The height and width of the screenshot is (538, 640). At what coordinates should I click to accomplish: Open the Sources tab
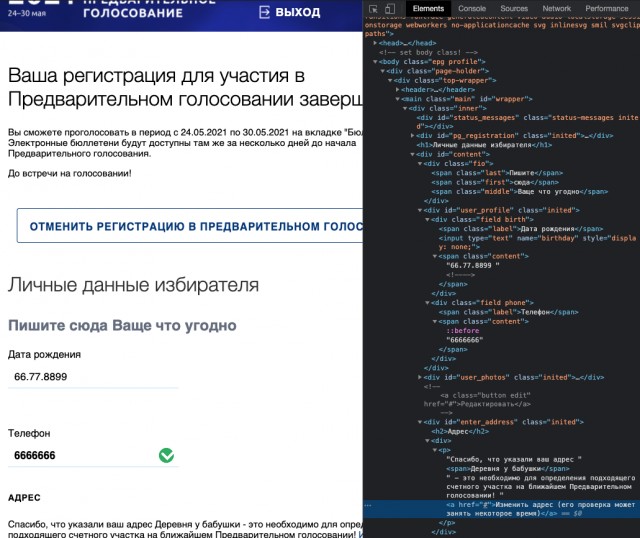pyautogui.click(x=514, y=9)
